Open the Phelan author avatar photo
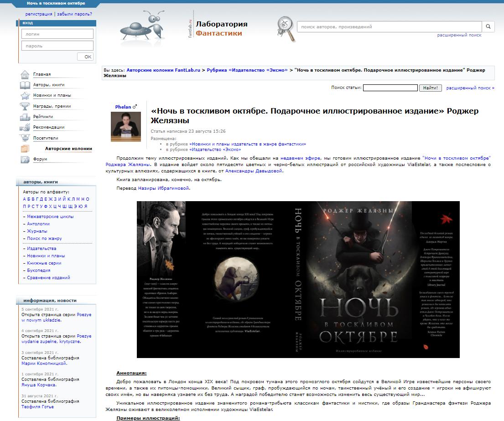This screenshot has height=421, width=504. pos(126,126)
